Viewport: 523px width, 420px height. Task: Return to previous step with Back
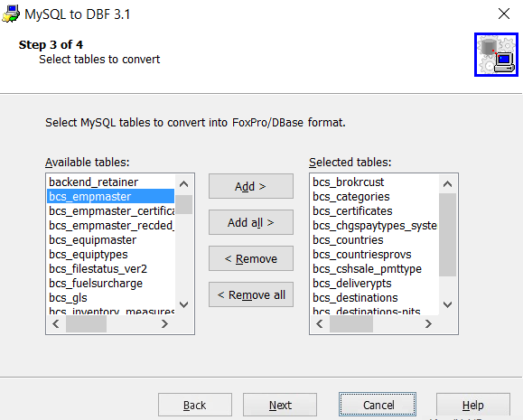(195, 405)
